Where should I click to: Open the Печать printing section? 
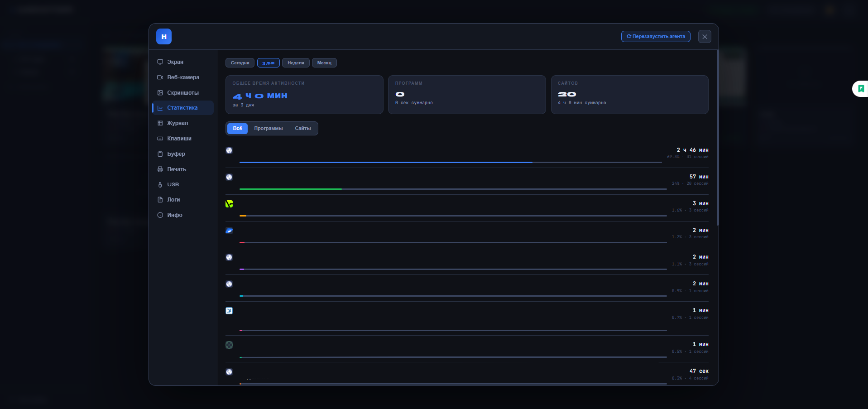tap(182, 169)
